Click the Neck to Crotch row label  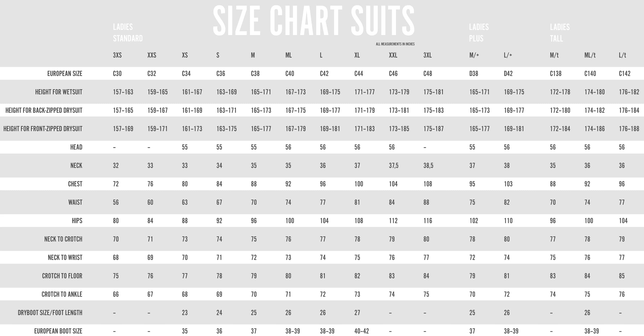point(63,239)
